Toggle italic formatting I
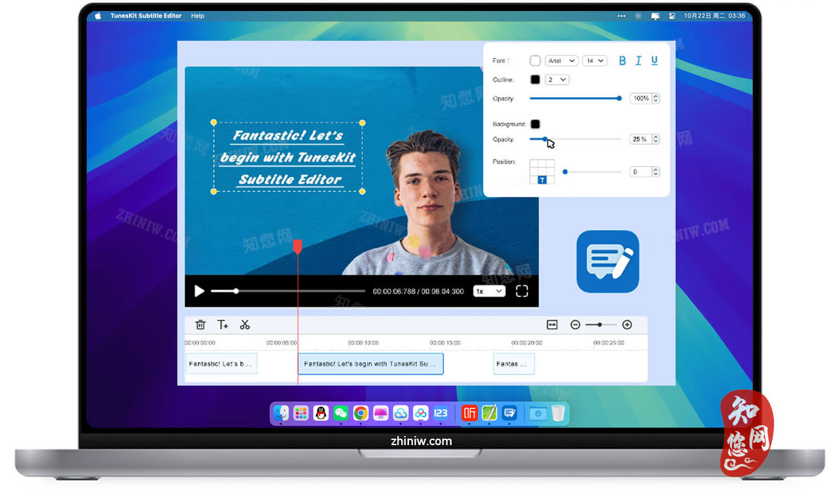Image resolution: width=840 pixels, height=504 pixels. click(638, 60)
